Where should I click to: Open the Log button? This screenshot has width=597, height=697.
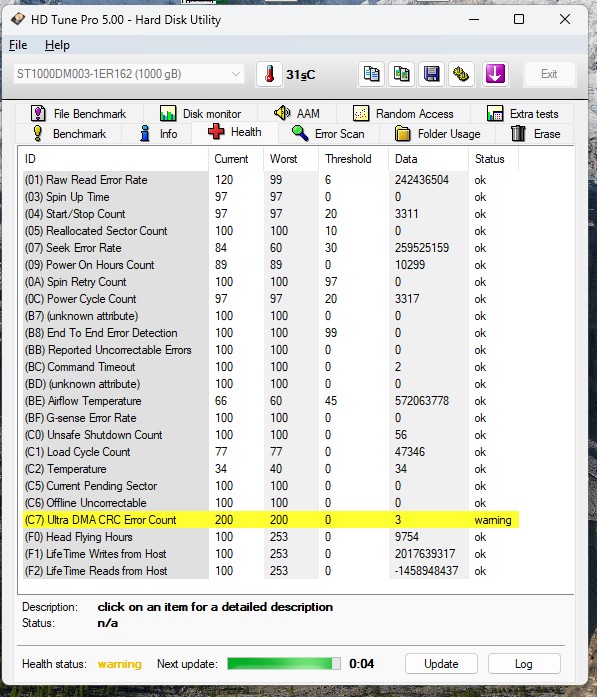pyautogui.click(x=524, y=664)
